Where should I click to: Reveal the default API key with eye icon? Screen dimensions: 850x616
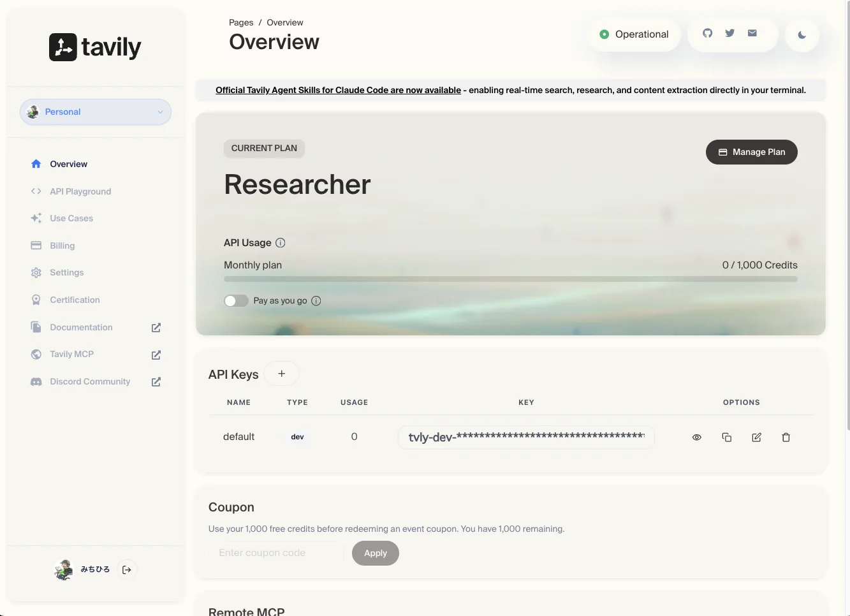(x=697, y=437)
